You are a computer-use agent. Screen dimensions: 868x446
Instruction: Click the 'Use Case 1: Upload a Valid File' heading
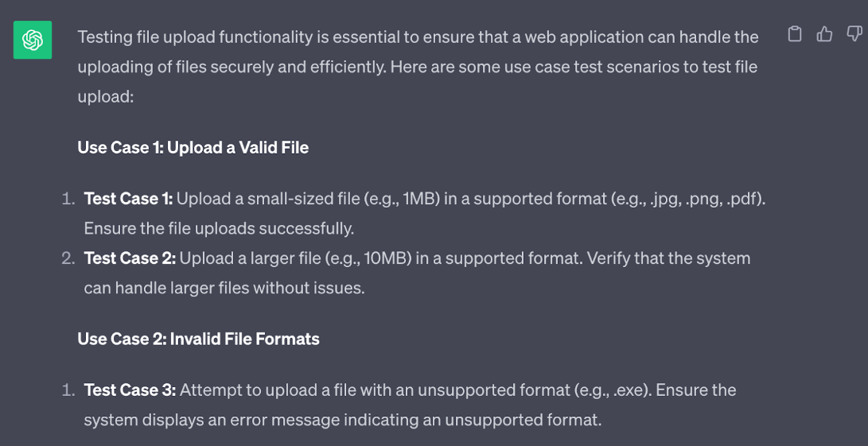(193, 148)
